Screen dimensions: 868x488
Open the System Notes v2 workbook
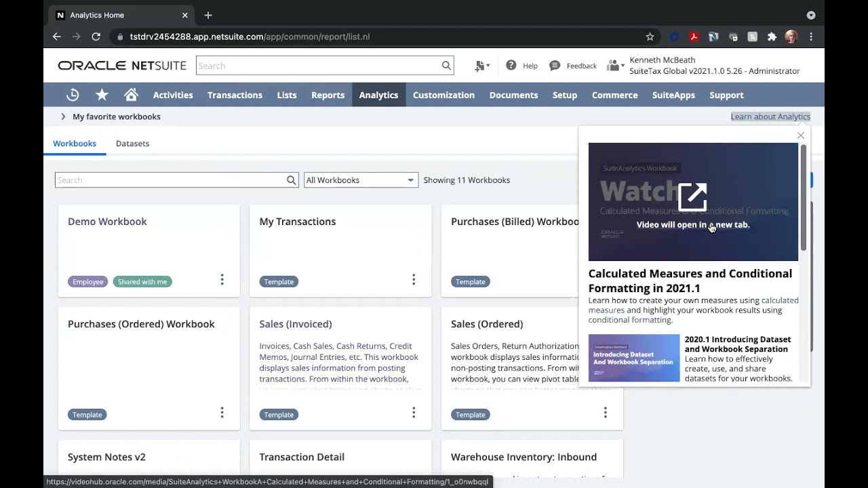pyautogui.click(x=106, y=457)
